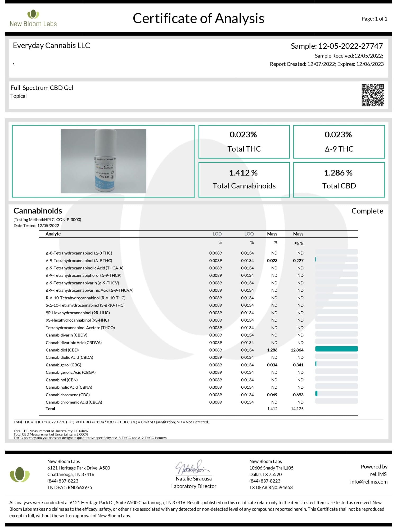The width and height of the screenshot is (397, 532).
Task: Click the 0.693 mg/g value for CBC
Action: point(298,395)
